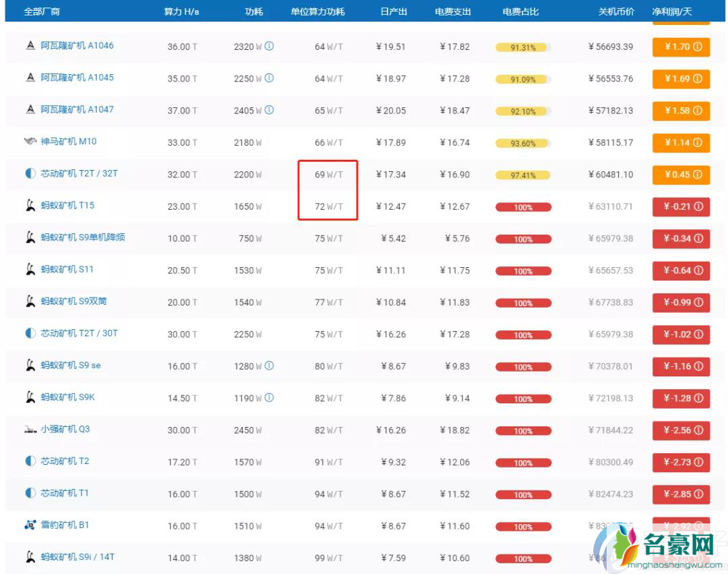
Task: Click the red ¥-1.02 net profit button
Action: coord(681,335)
